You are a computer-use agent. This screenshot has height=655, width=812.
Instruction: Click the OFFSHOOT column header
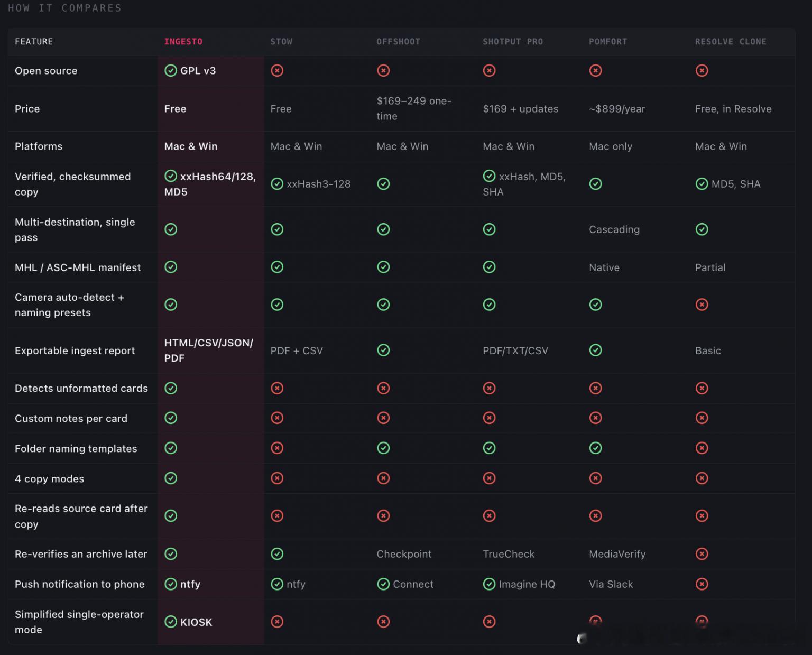398,42
